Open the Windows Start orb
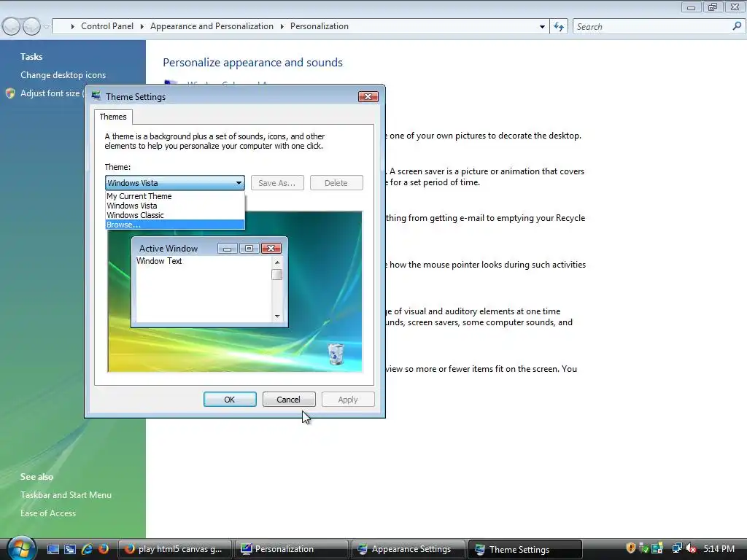Viewport: 747px width, 560px height. point(21,548)
